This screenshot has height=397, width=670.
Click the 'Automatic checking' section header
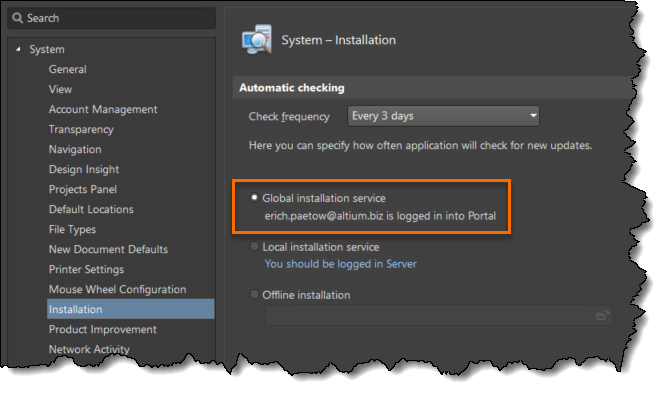pyautogui.click(x=292, y=88)
